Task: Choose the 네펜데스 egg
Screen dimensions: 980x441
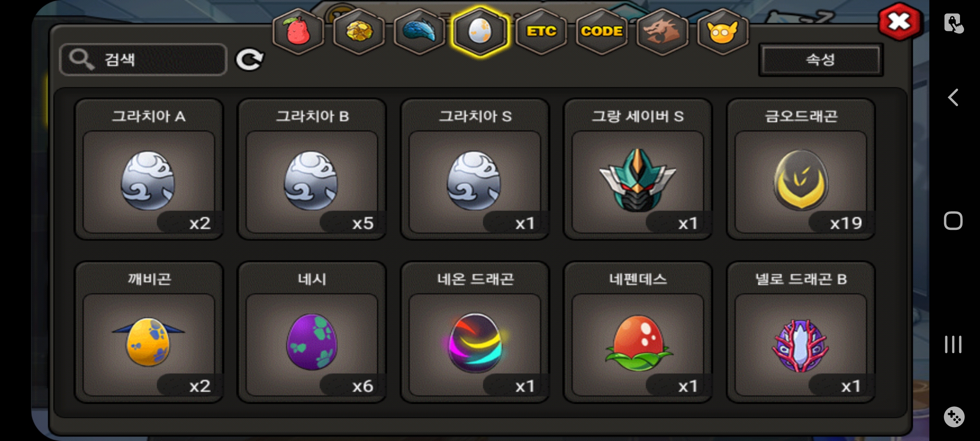Action: (x=638, y=332)
